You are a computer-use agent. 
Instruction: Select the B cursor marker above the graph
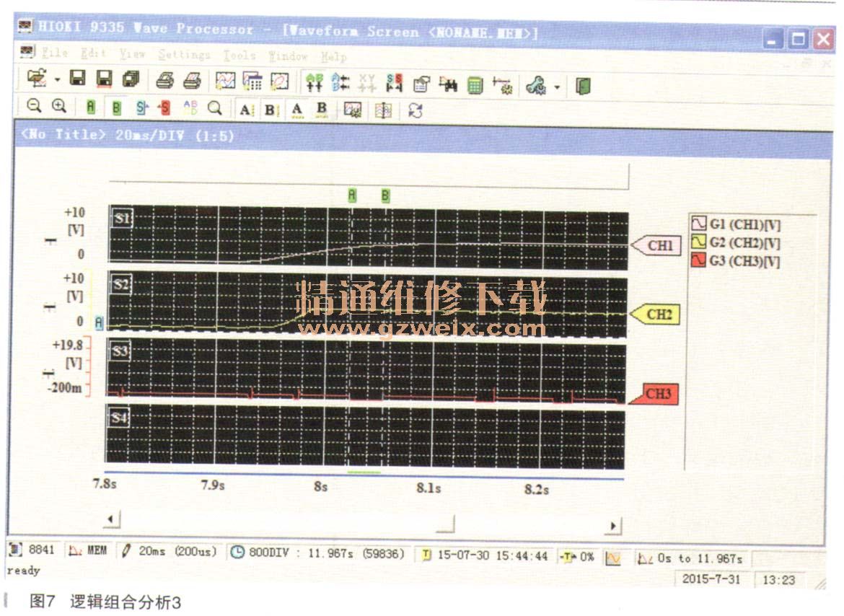click(x=385, y=195)
